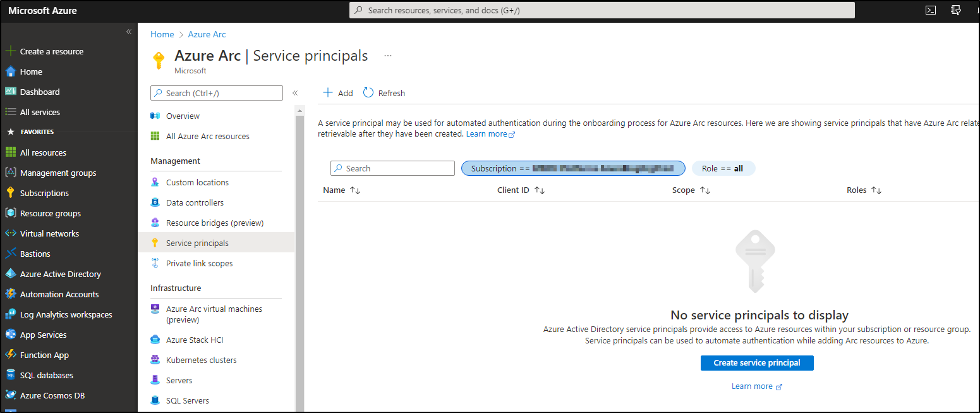The image size is (980, 413).
Task: Collapse the left portal sidebar with chevrons
Action: (x=128, y=32)
